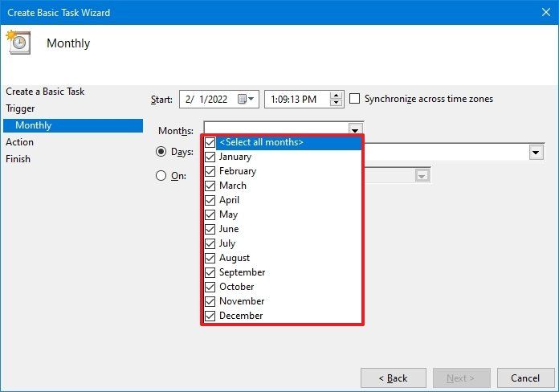Click the start time input field
559x392 pixels.
[297, 99]
